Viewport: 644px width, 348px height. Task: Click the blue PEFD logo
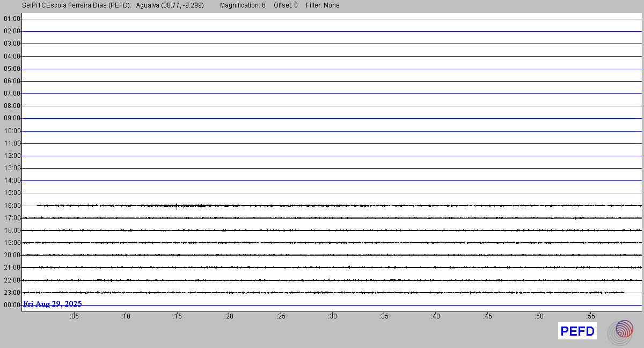(x=577, y=331)
